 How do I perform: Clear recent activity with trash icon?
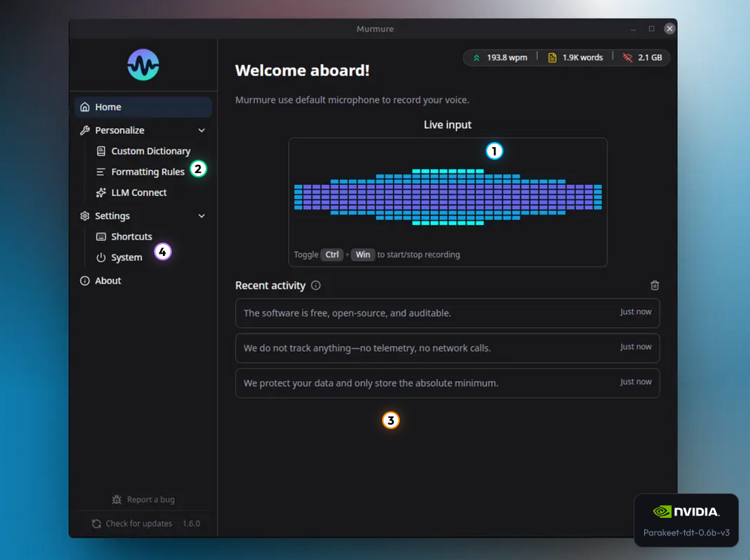(654, 286)
